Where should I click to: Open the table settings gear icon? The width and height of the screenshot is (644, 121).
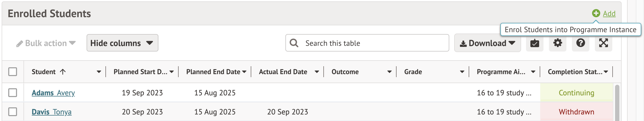pyautogui.click(x=557, y=43)
